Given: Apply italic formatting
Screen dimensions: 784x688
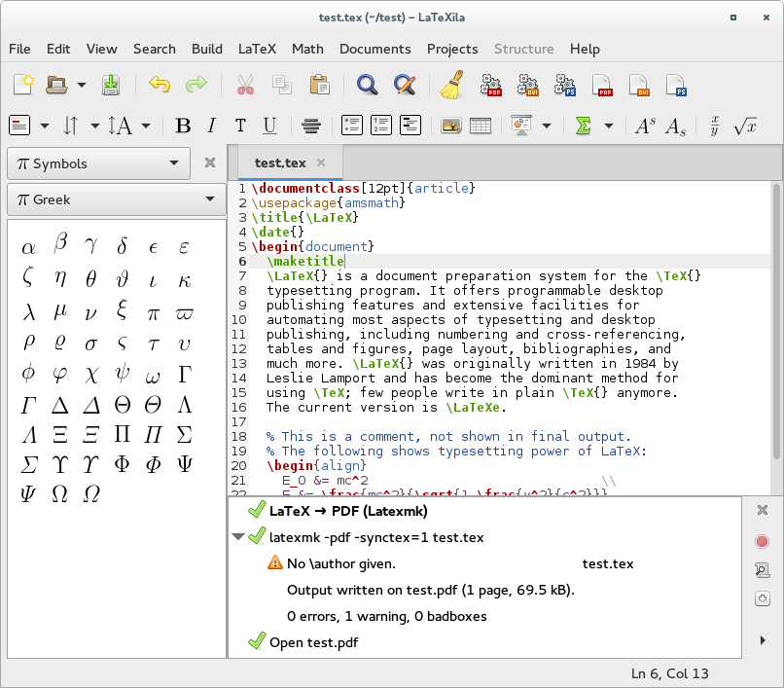Looking at the screenshot, I should click(x=212, y=126).
